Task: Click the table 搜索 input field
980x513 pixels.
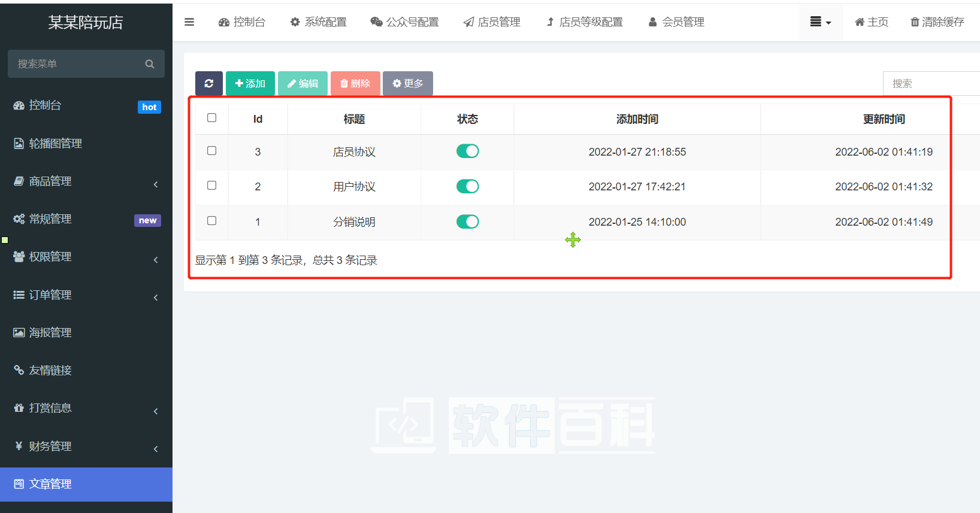Action: coord(931,84)
